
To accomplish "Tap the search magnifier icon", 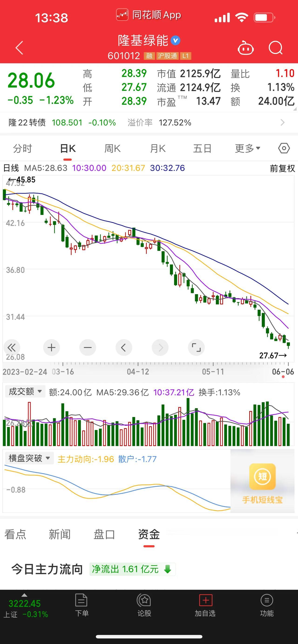I will (275, 47).
